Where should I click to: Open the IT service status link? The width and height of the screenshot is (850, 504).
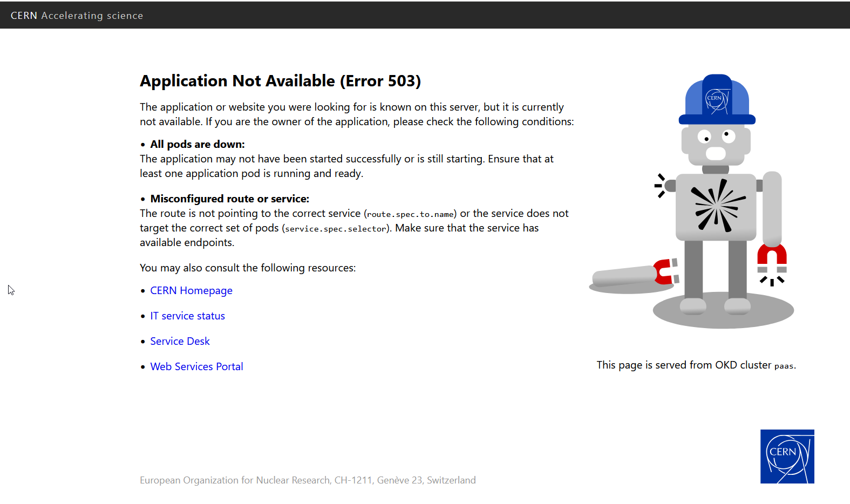click(x=187, y=316)
